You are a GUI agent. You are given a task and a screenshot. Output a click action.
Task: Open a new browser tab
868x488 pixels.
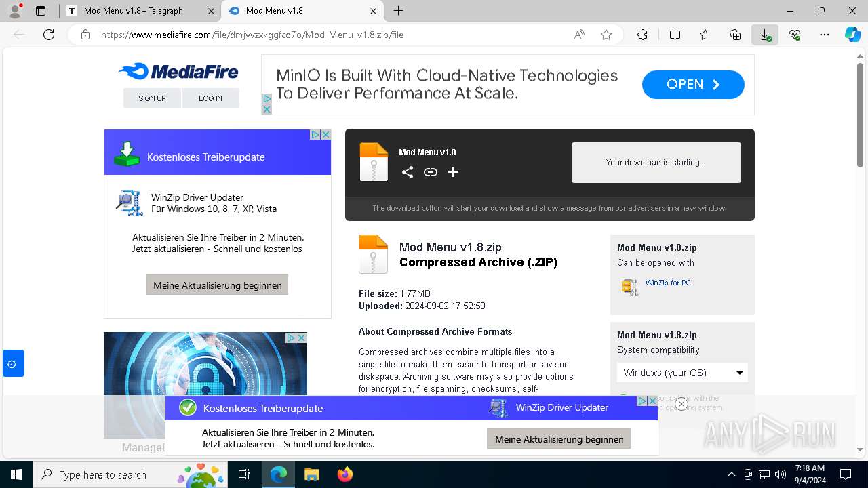pos(398,11)
